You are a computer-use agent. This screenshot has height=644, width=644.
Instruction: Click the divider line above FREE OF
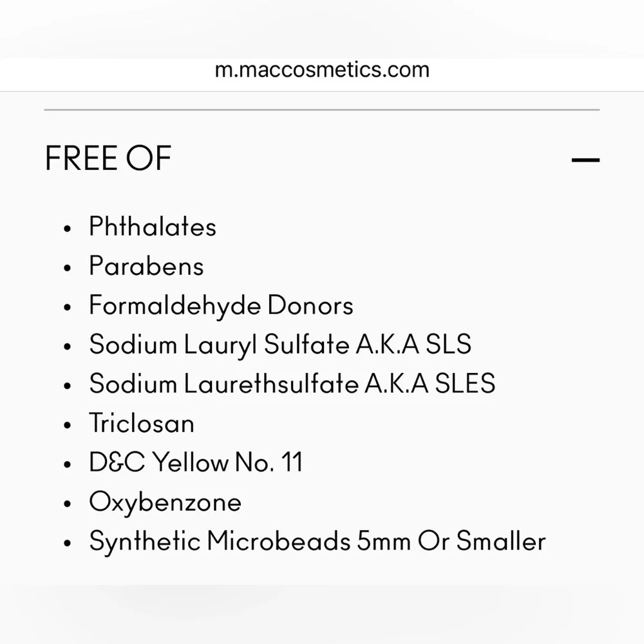coord(322,110)
